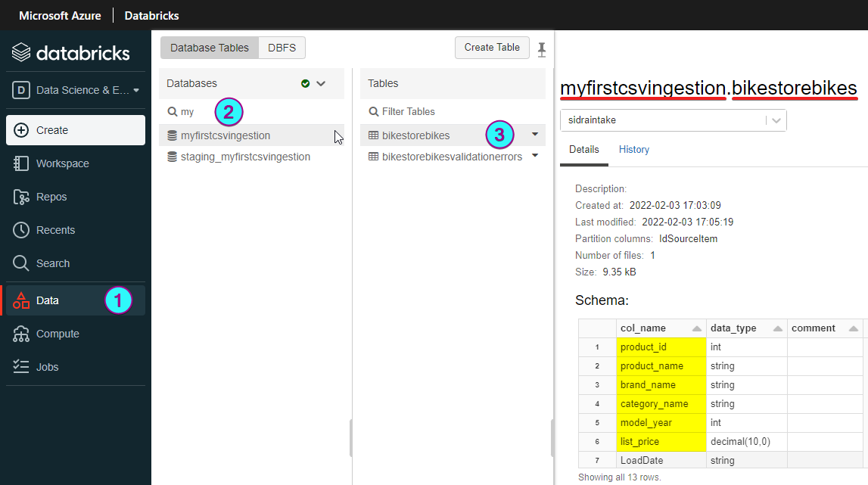This screenshot has height=485, width=868.
Task: Select the Details tab
Action: [584, 150]
